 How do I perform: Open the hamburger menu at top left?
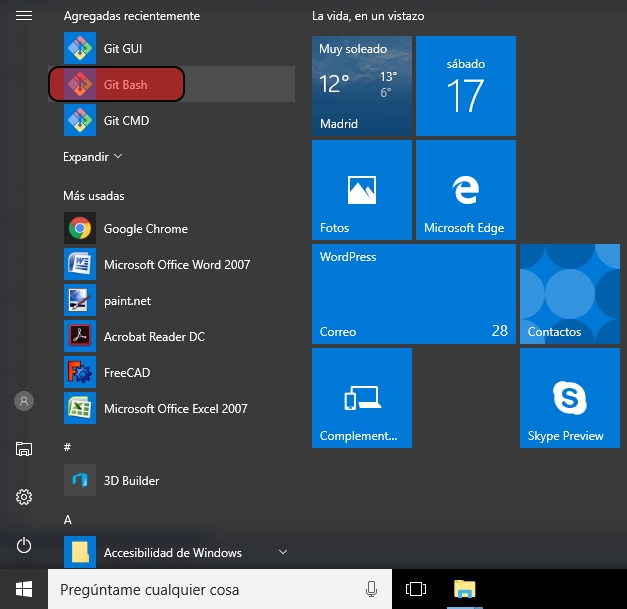[24, 16]
